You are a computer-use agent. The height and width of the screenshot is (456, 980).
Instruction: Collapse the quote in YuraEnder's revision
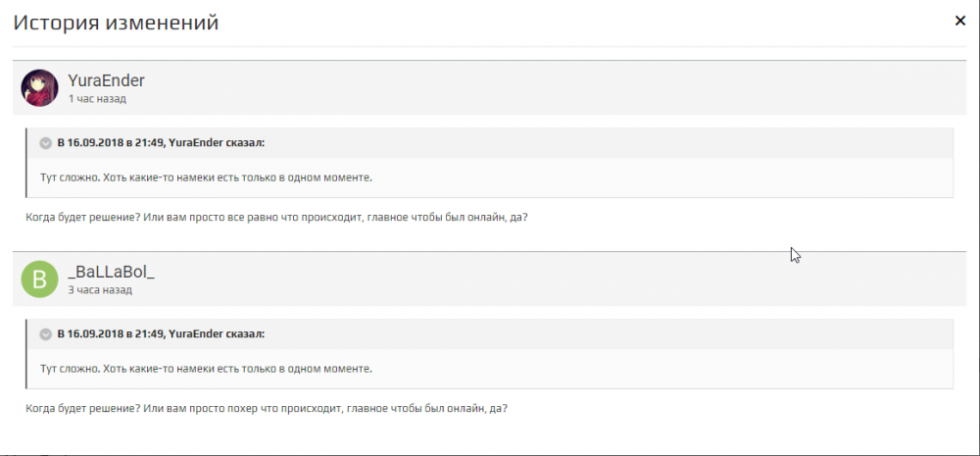[x=45, y=143]
